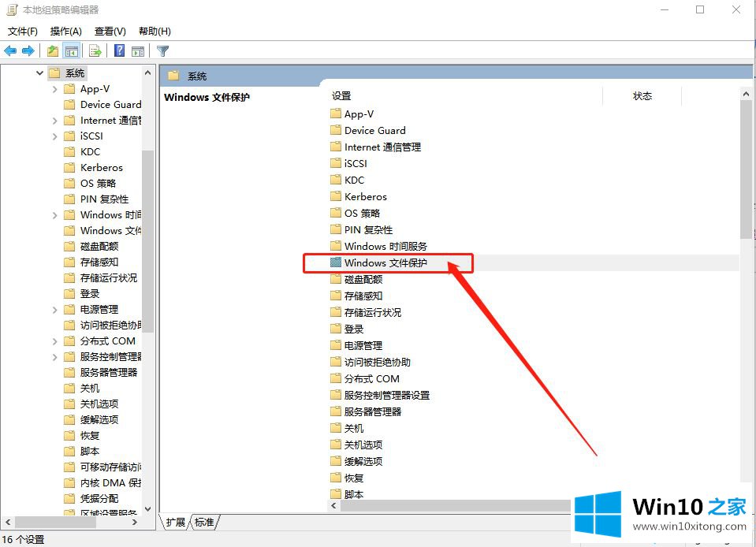Toggle the show/hide action pane icon

coord(138,51)
